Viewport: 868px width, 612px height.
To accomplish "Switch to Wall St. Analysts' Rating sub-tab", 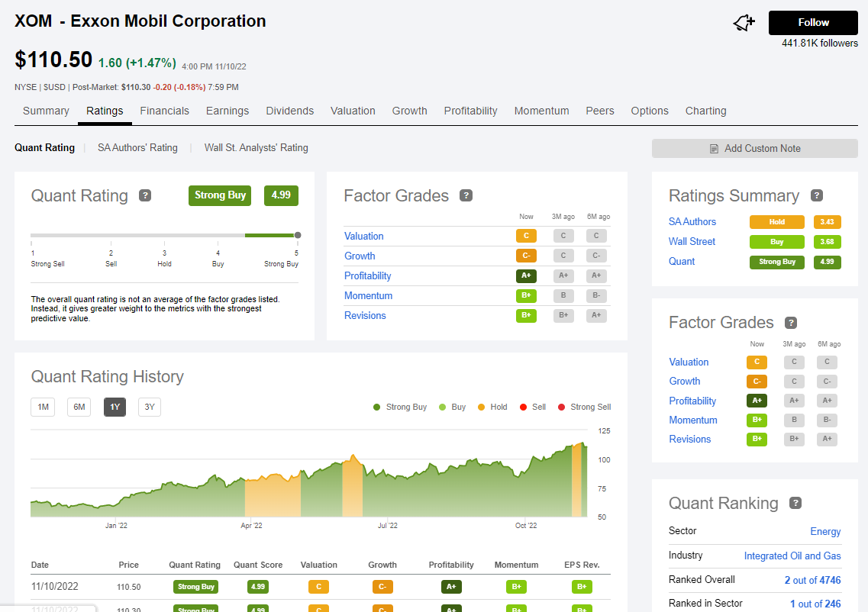I will click(x=256, y=148).
